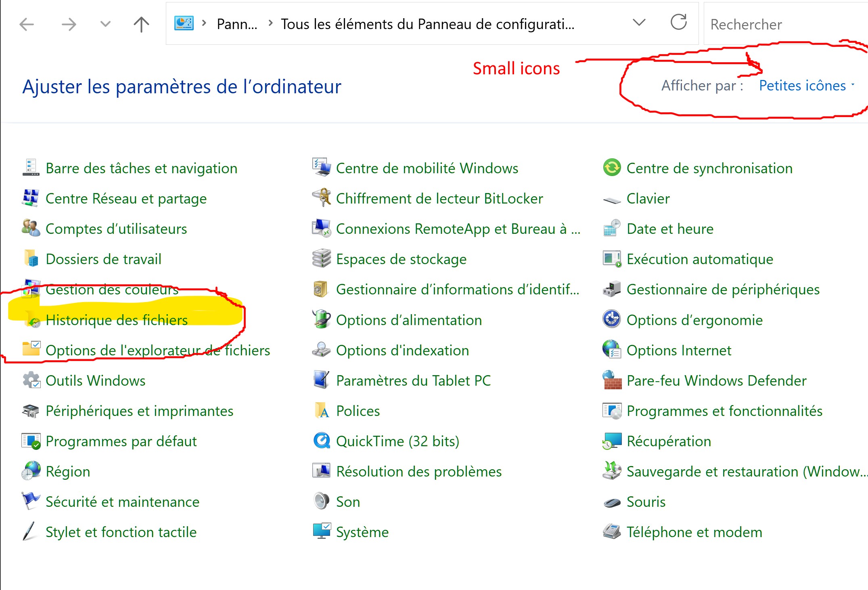Click the Système monitor icon

click(322, 531)
